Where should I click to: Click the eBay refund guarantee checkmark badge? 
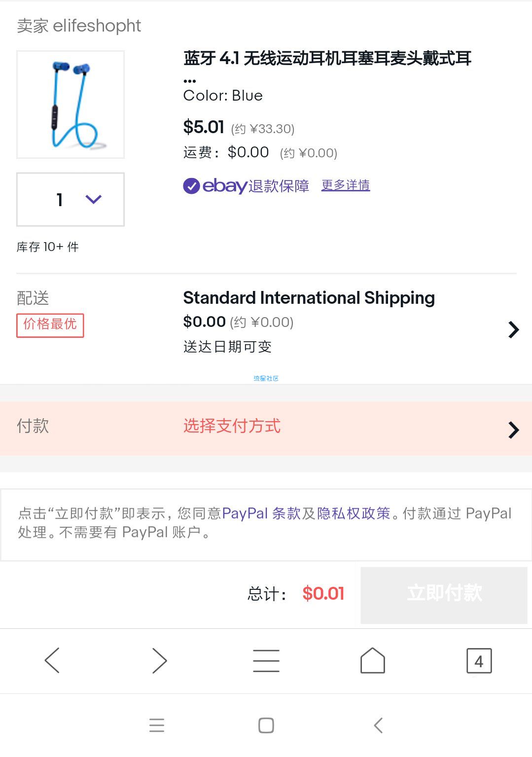[x=191, y=186]
